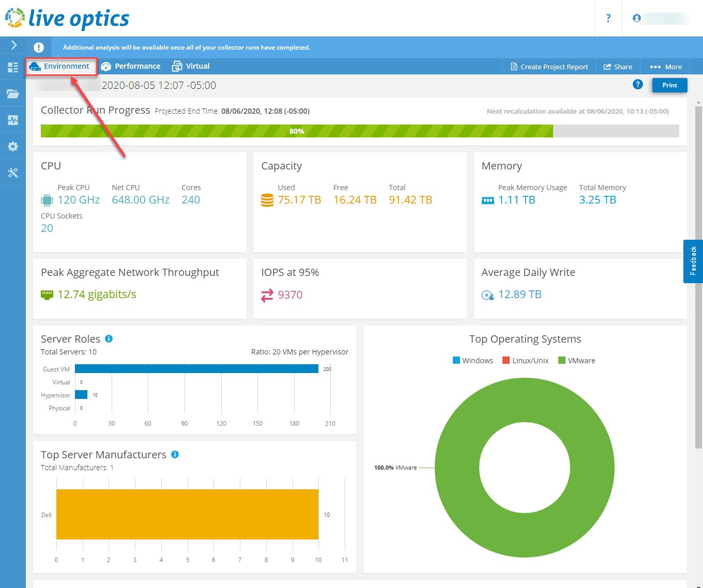Click the Peak Memory Usage value 1.11 TB
This screenshot has height=588, width=703.
(x=517, y=200)
